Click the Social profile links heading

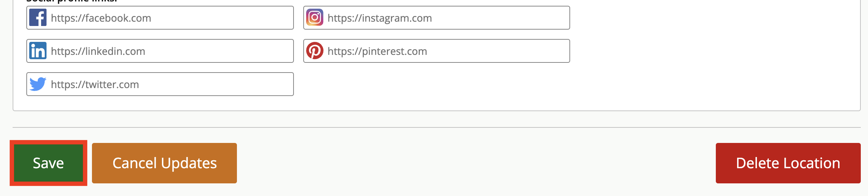pyautogui.click(x=72, y=1)
